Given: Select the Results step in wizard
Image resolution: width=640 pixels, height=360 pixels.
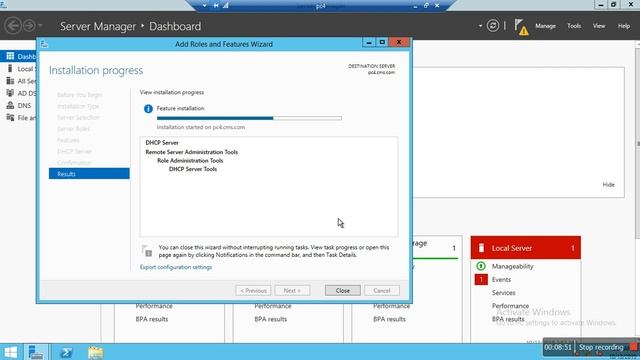Looking at the screenshot, I should point(89,173).
